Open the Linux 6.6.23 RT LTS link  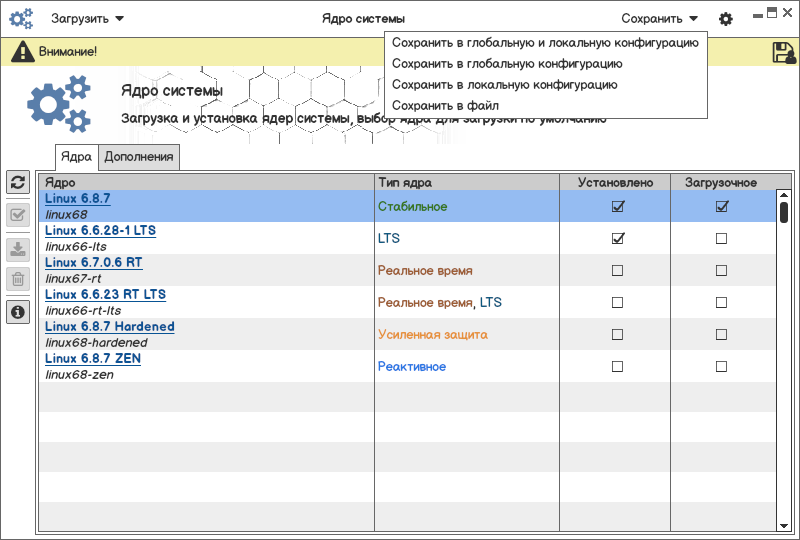tap(105, 295)
